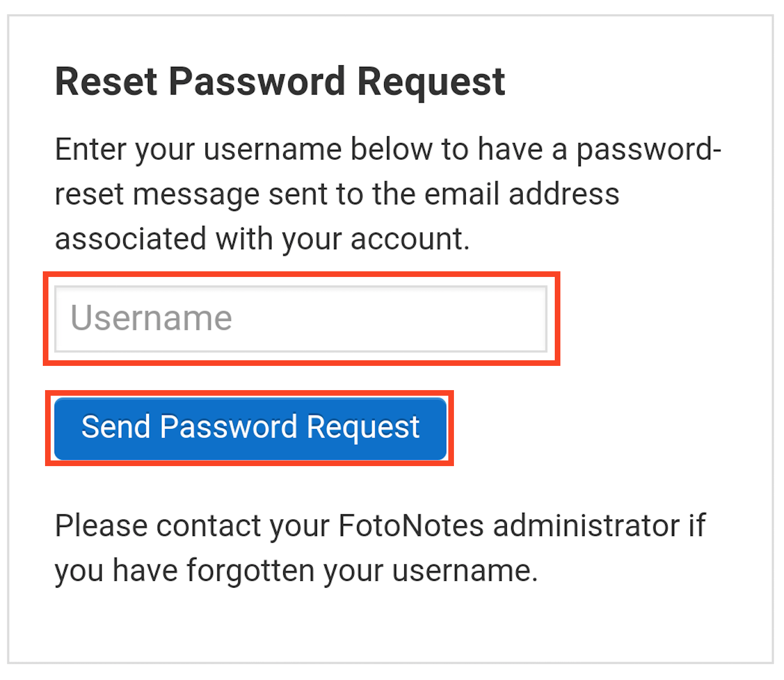Click the 'reset message sent to the email' line
The height and width of the screenshot is (680, 784).
(x=337, y=195)
